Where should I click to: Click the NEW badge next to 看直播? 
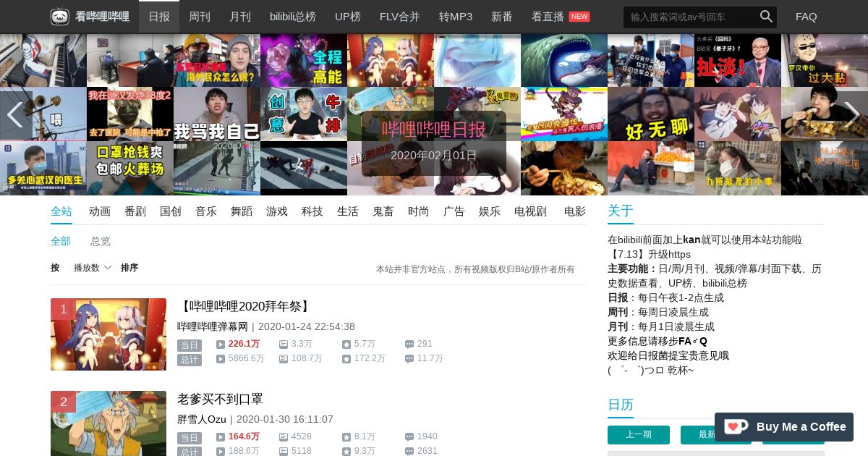click(579, 17)
